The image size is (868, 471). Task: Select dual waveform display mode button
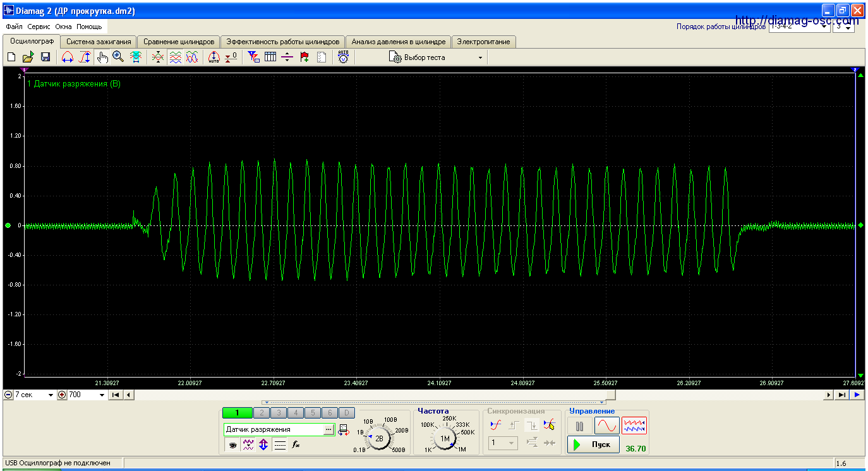(634, 426)
